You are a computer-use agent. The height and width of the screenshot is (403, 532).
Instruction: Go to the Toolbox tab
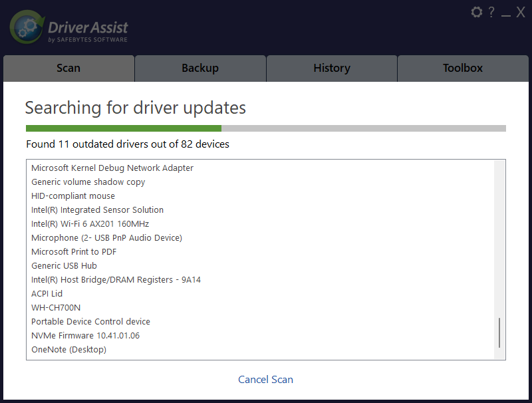(463, 68)
